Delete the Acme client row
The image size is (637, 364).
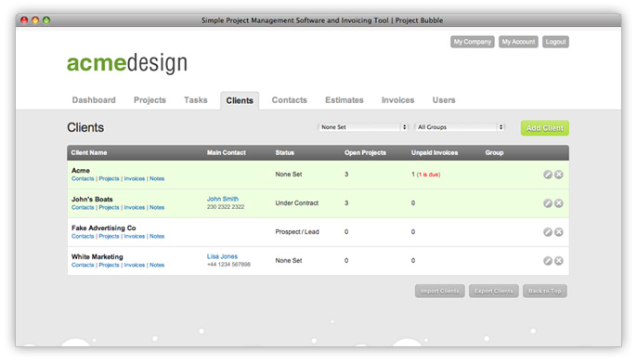tap(559, 175)
